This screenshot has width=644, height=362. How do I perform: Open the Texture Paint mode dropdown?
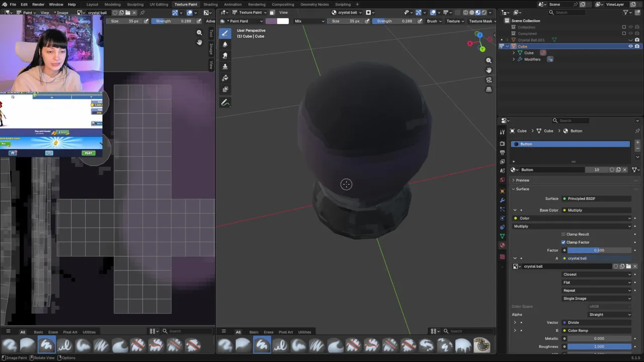pos(250,13)
